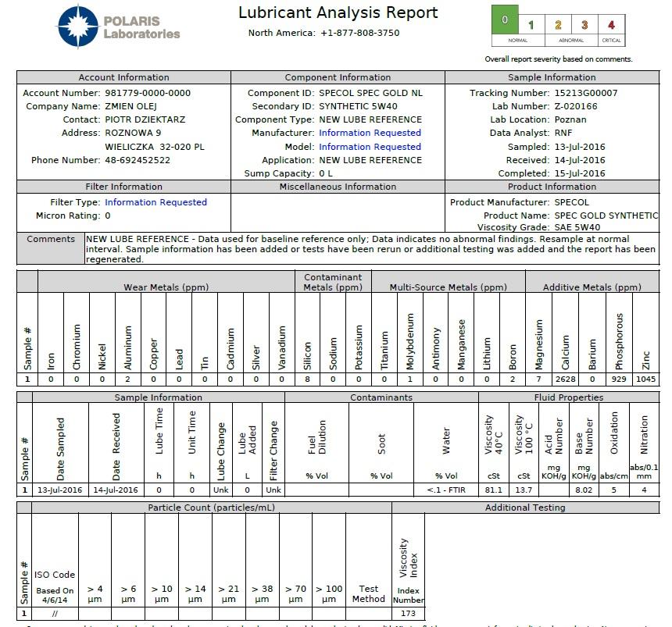Select the Component ID SPECOL SPEC GOLD NL
672x627 pixels.
pyautogui.click(x=370, y=93)
